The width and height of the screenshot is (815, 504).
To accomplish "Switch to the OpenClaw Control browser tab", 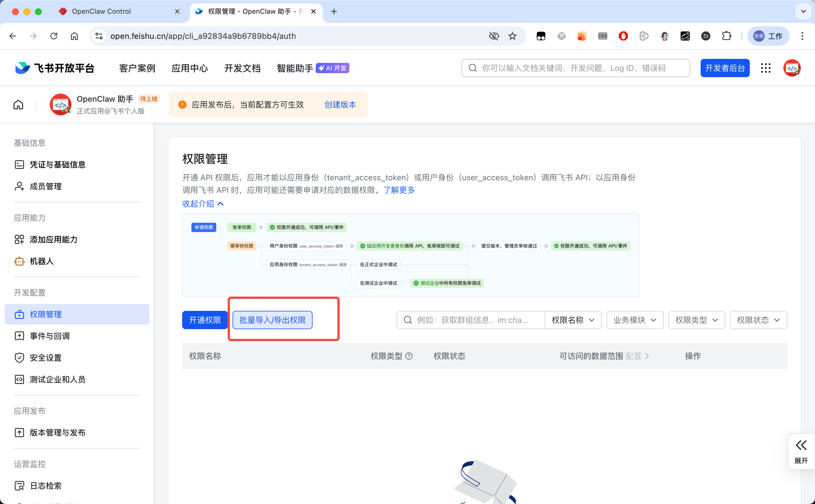I will pyautogui.click(x=101, y=11).
